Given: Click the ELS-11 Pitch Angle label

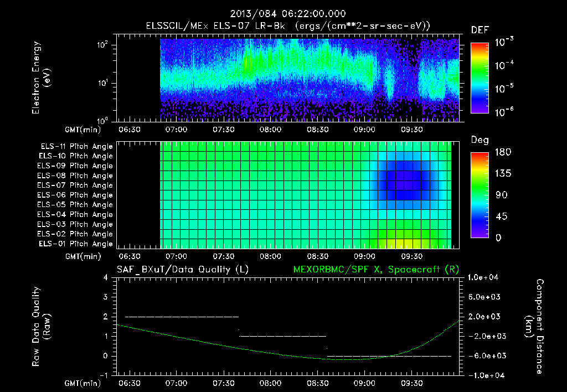Looking at the screenshot, I should tap(76, 147).
